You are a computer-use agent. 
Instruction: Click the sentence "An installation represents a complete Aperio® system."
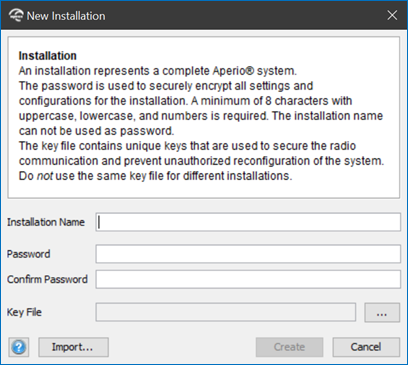[158, 71]
